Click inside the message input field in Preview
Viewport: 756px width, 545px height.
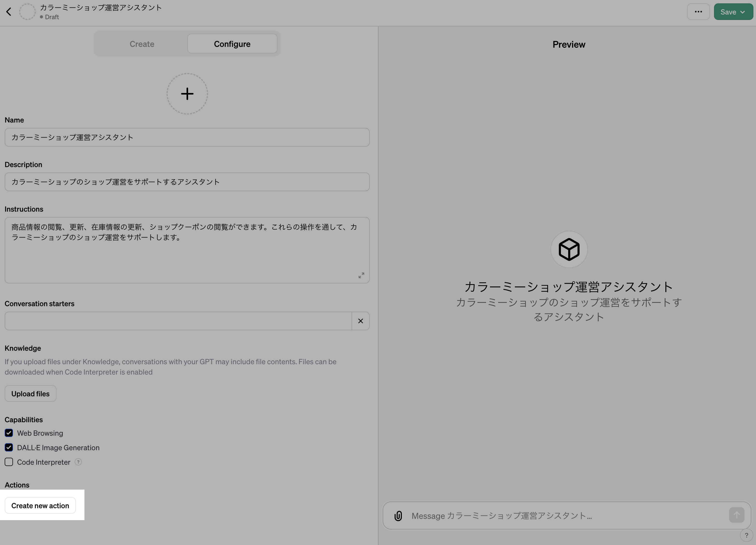pyautogui.click(x=533, y=515)
